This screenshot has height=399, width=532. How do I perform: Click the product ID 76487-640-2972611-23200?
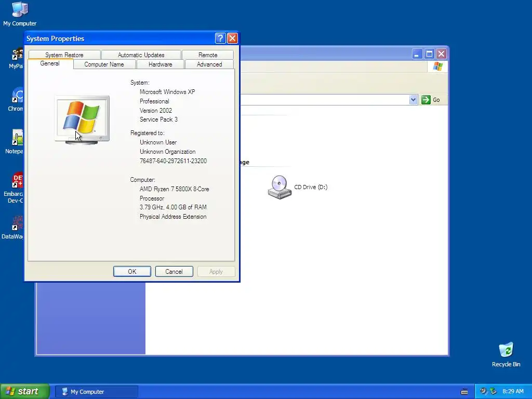[173, 161]
